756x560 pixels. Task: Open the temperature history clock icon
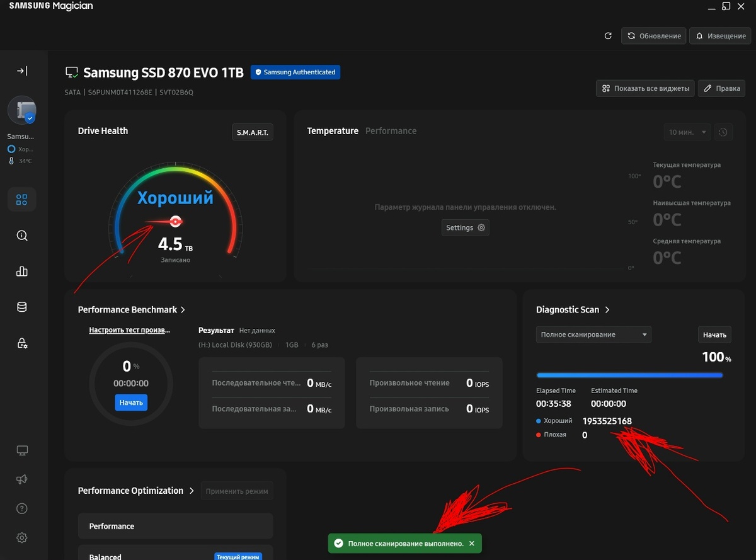(723, 132)
